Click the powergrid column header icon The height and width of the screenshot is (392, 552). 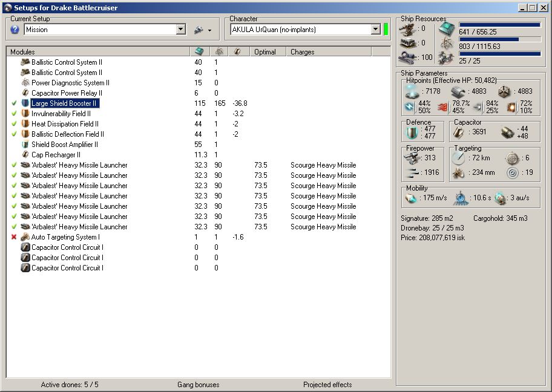click(219, 52)
